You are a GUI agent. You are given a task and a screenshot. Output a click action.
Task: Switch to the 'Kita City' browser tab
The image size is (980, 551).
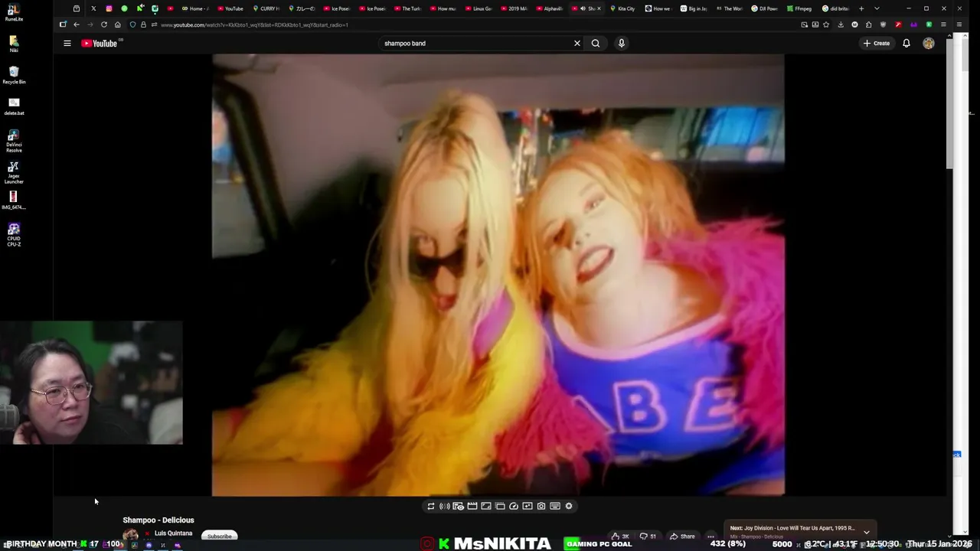pos(622,8)
